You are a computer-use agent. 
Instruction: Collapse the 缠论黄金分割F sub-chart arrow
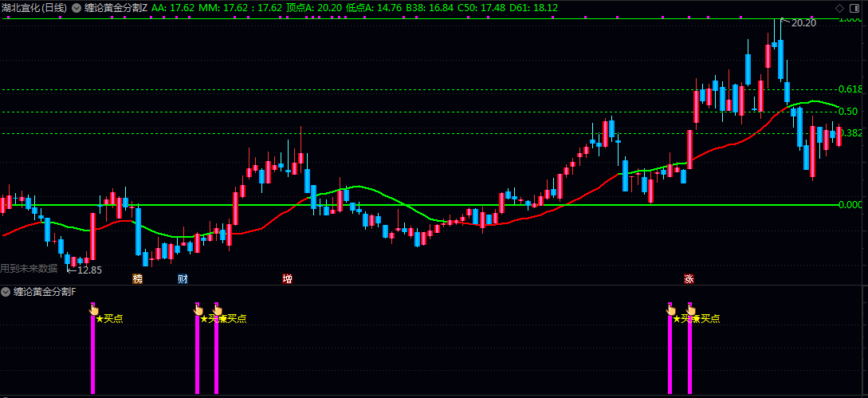(6, 292)
